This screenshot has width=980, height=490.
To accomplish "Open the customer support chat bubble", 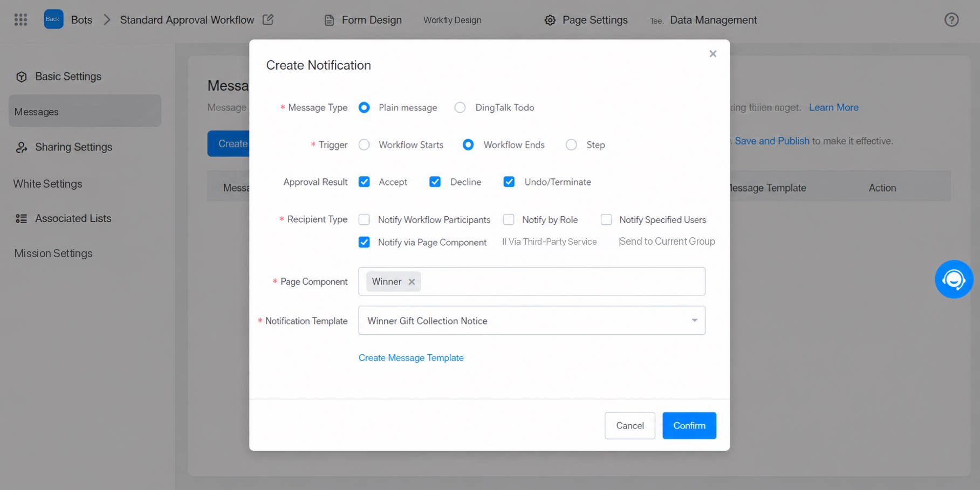I will tap(954, 279).
